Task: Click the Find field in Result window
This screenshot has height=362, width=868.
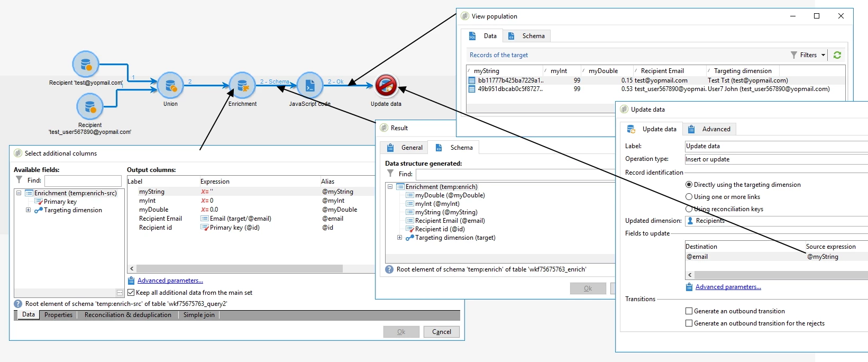Action: 515,174
